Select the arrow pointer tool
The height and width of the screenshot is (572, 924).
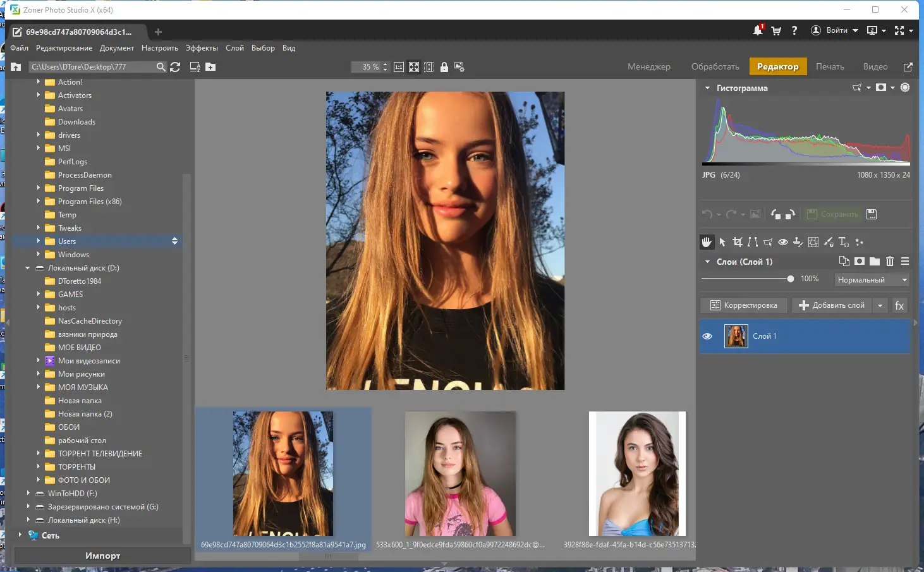tap(722, 242)
